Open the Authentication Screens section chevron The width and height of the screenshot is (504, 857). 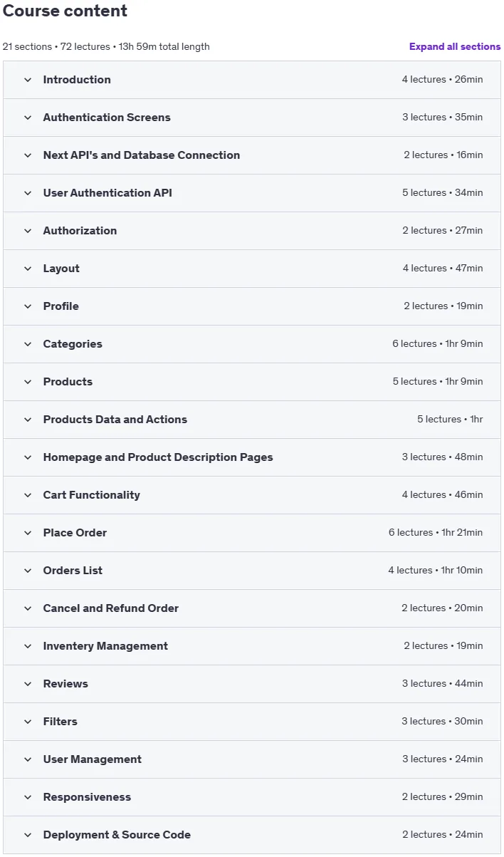(x=28, y=118)
